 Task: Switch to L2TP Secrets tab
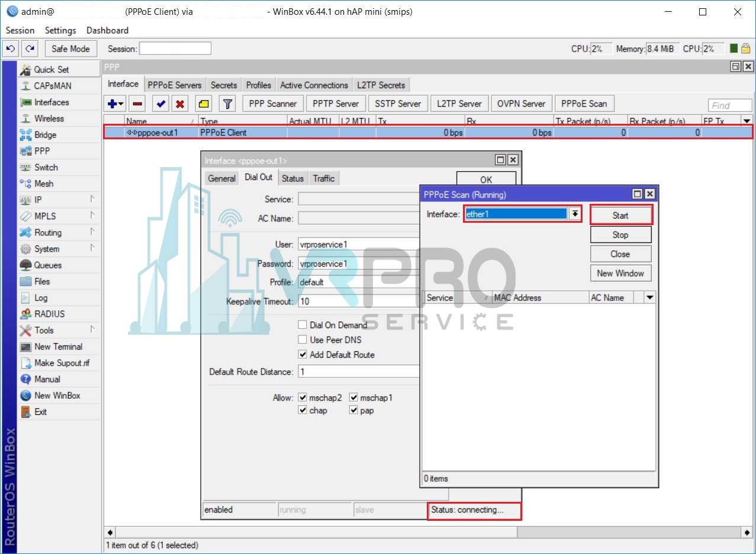coord(381,85)
